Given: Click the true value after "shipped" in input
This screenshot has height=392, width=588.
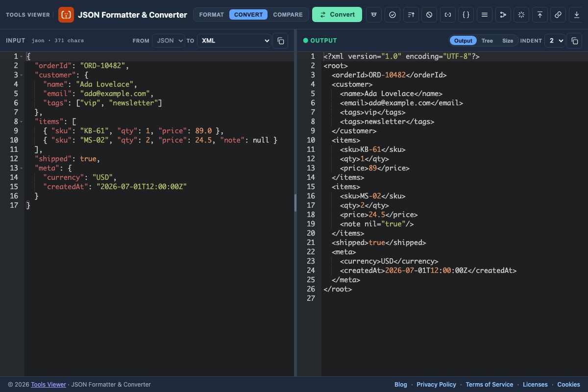Looking at the screenshot, I should click(88, 159).
